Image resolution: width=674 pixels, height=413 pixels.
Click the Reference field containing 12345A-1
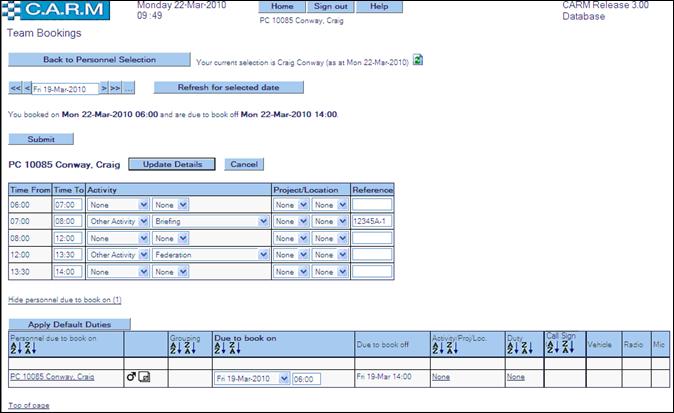pos(372,221)
